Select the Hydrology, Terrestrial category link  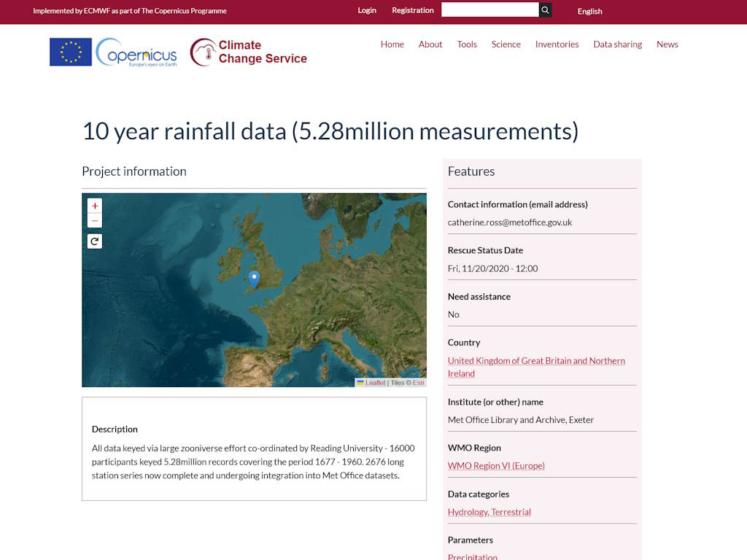[489, 512]
